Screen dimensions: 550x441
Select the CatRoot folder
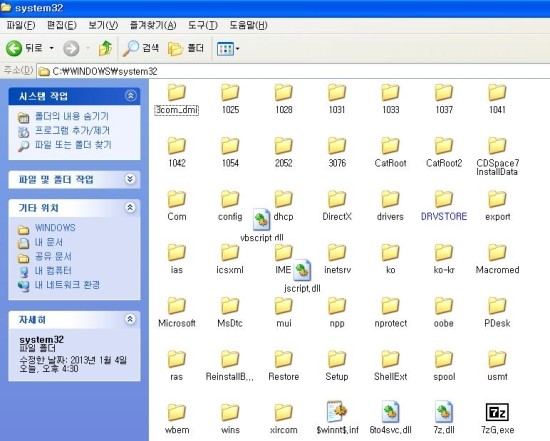coord(390,153)
